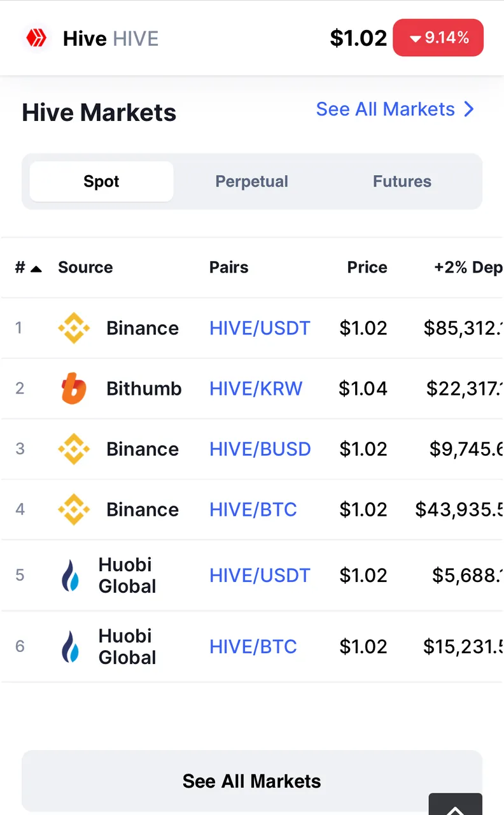Open Huobi Global HIVE/USDT pair link
This screenshot has height=815, width=504.
pyautogui.click(x=260, y=576)
